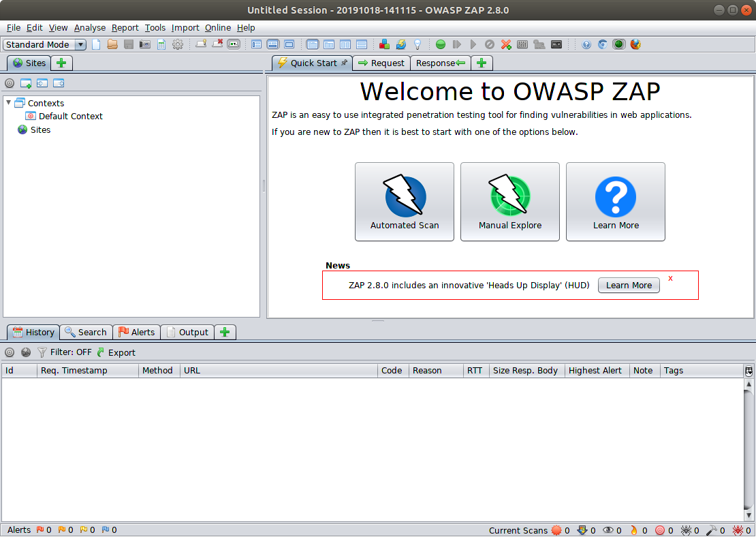
Task: Dismiss the news box with red x
Action: click(x=670, y=279)
